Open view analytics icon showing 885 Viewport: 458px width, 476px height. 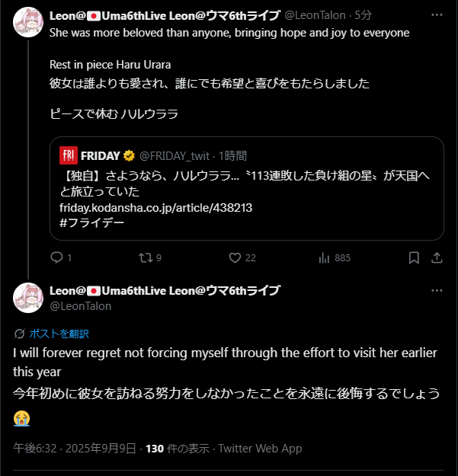click(x=324, y=257)
